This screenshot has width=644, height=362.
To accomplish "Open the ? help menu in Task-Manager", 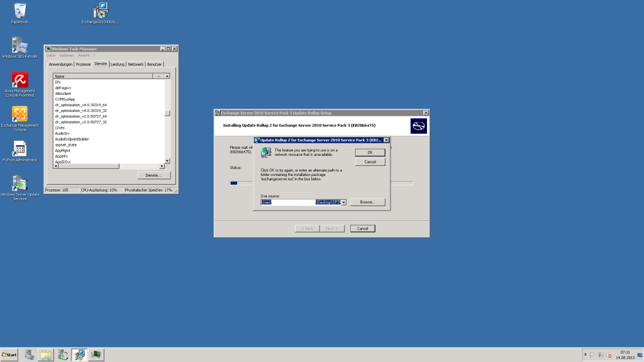I will click(x=94, y=55).
